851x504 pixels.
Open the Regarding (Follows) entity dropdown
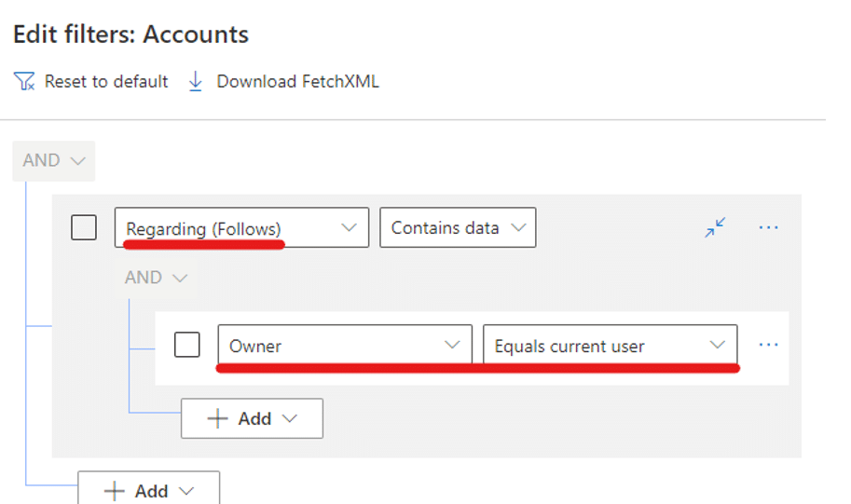(241, 227)
